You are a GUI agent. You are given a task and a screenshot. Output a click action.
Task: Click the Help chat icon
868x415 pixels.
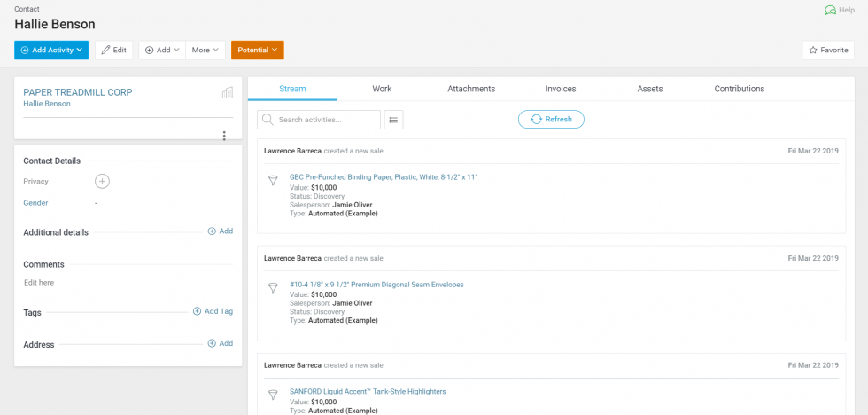pos(830,10)
